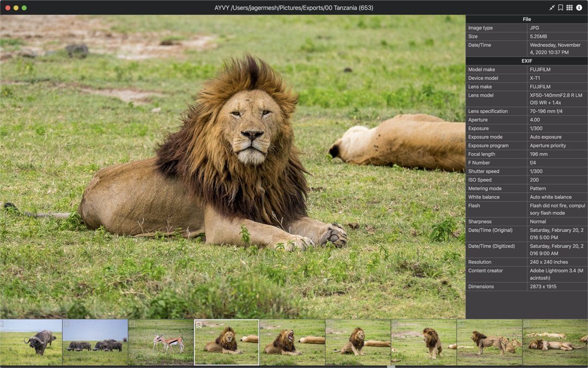Open the single buffalo thumbnail
The height and width of the screenshot is (368, 588).
pos(31,342)
